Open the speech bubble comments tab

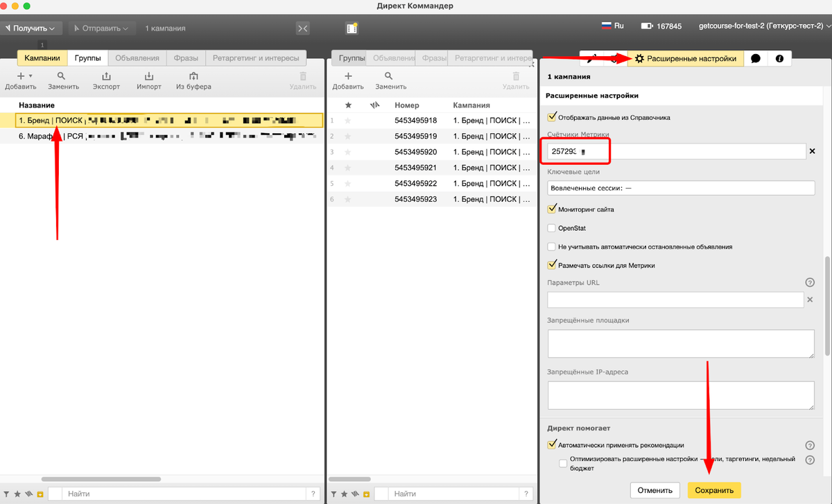(755, 59)
